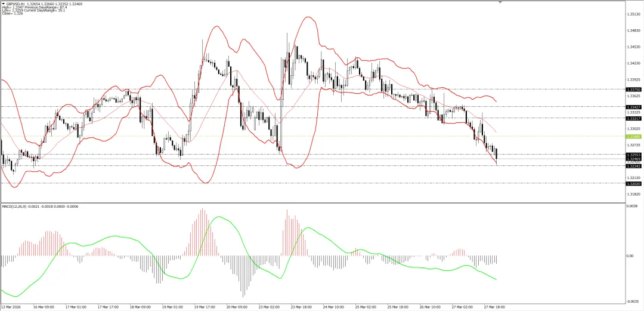Click the 13 Mar 2026 time label
644x311 pixels.
pyautogui.click(x=11, y=307)
